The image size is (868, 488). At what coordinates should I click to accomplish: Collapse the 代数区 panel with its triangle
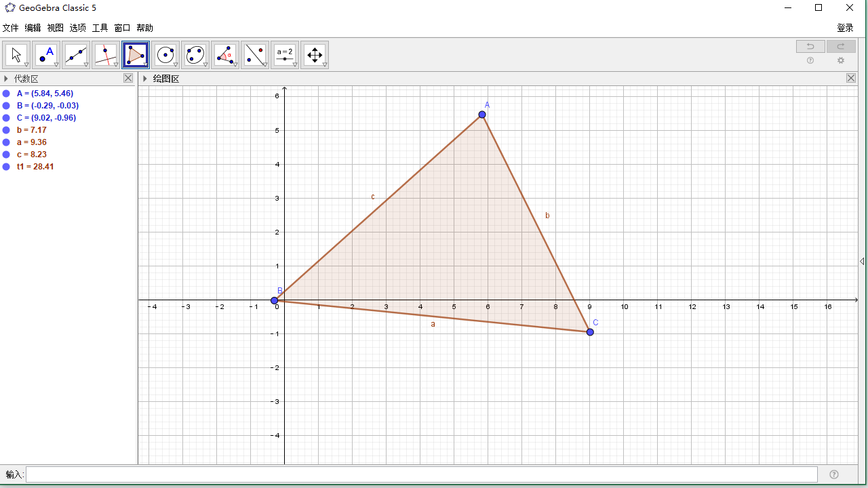coord(7,78)
